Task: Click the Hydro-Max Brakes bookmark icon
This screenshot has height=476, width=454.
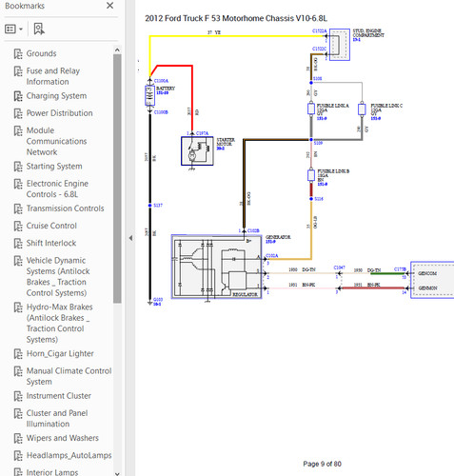Action: pos(18,307)
